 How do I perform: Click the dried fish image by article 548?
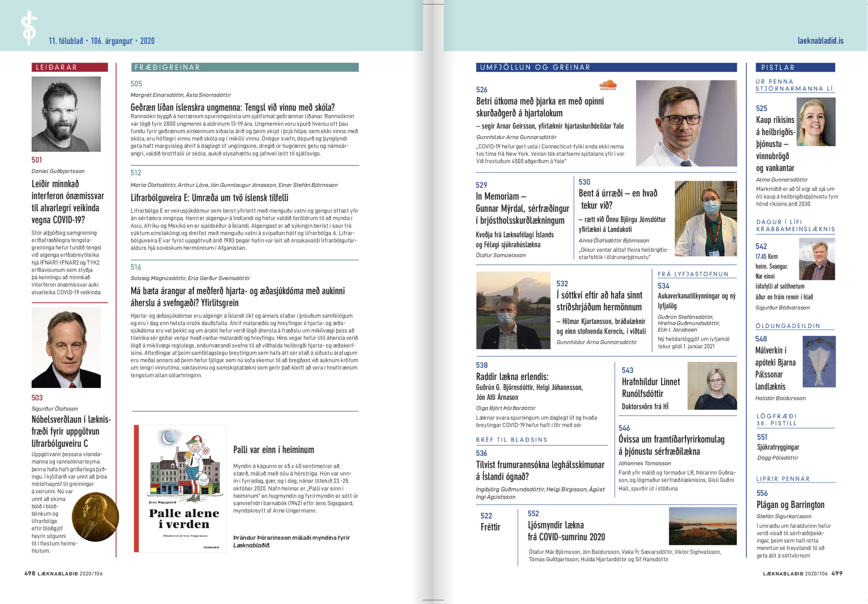click(819, 361)
